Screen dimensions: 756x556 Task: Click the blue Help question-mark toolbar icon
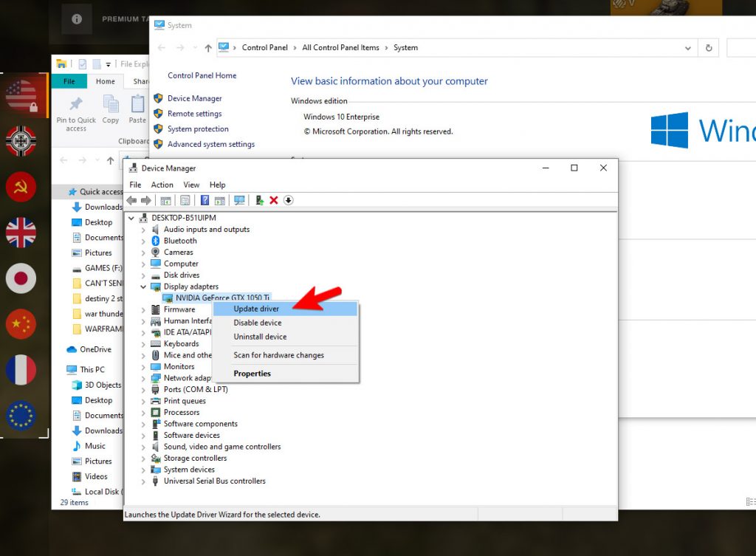coord(205,201)
